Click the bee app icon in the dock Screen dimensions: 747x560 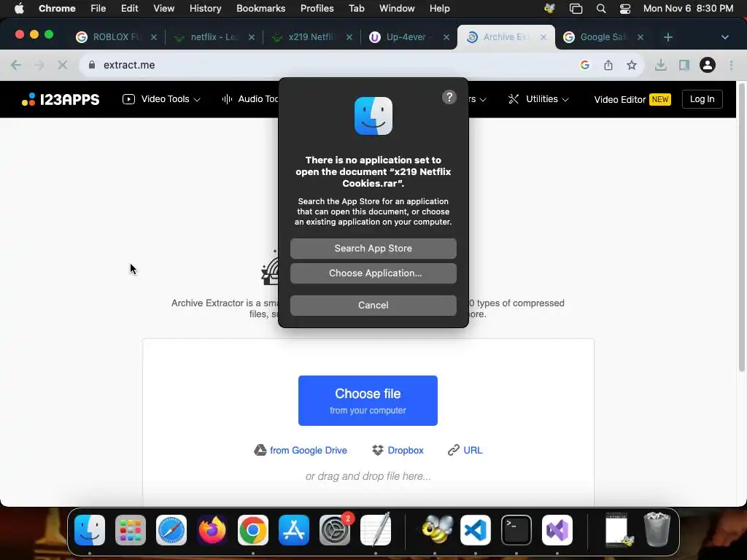436,530
